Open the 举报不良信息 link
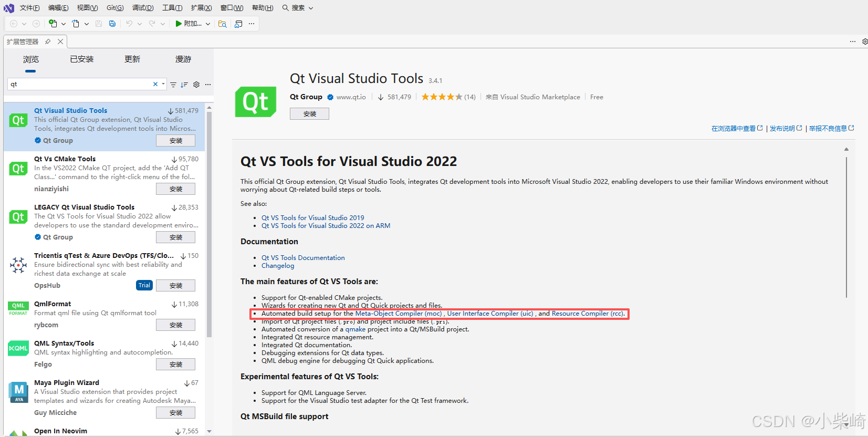This screenshot has width=868, height=437. [x=831, y=128]
